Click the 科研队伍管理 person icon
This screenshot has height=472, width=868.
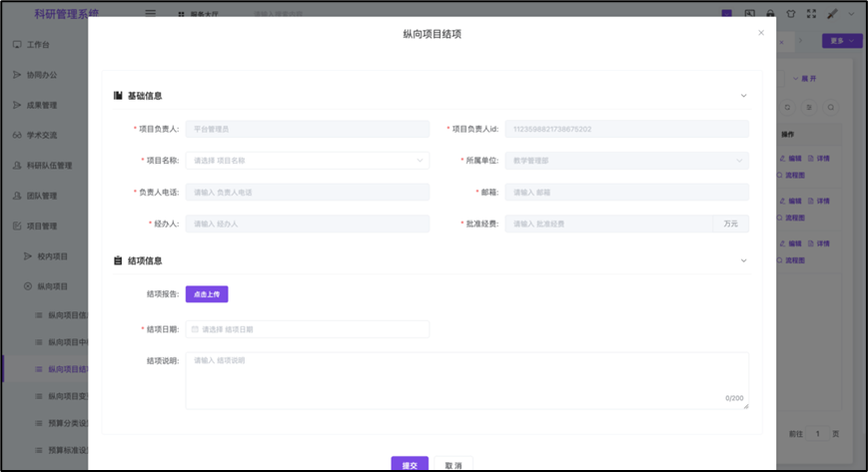(17, 166)
